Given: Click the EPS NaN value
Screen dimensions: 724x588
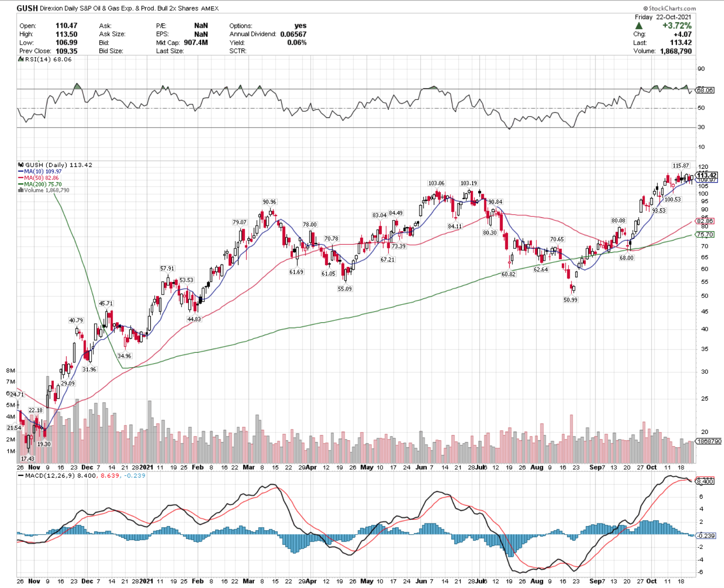Looking at the screenshot, I should point(201,34).
